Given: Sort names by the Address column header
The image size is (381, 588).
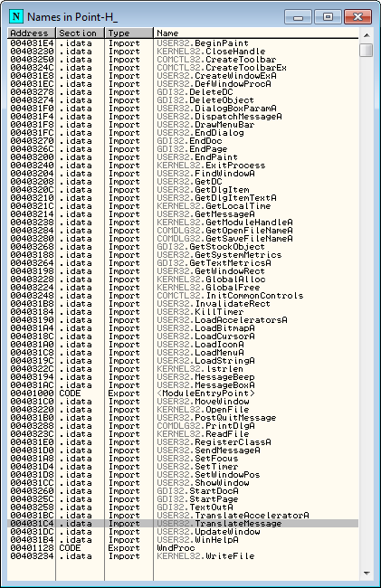Looking at the screenshot, I should click(32, 33).
